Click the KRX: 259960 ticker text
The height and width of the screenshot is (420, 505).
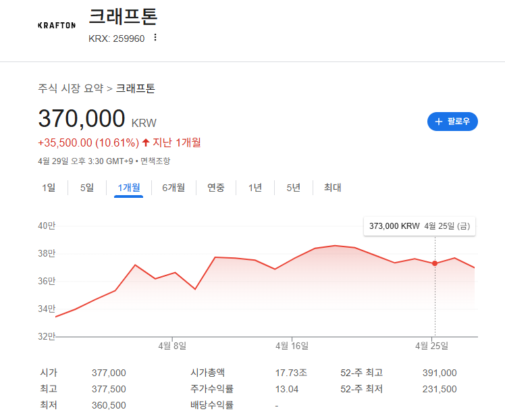click(x=117, y=38)
